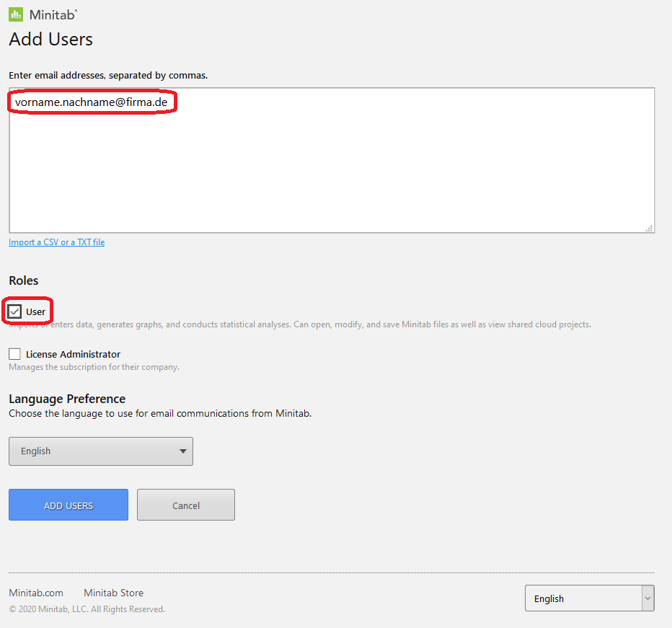Grab the text area resize handle
The image size is (672, 628).
(649, 229)
